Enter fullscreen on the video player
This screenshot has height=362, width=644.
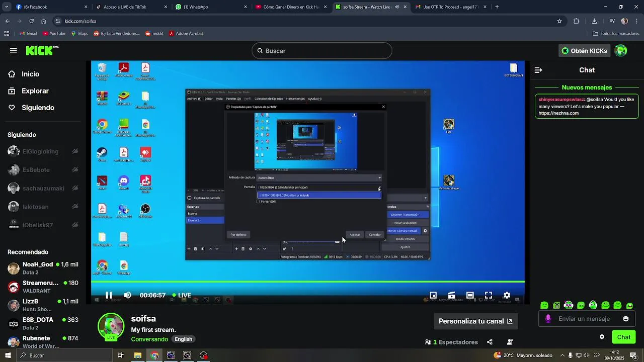(489, 295)
